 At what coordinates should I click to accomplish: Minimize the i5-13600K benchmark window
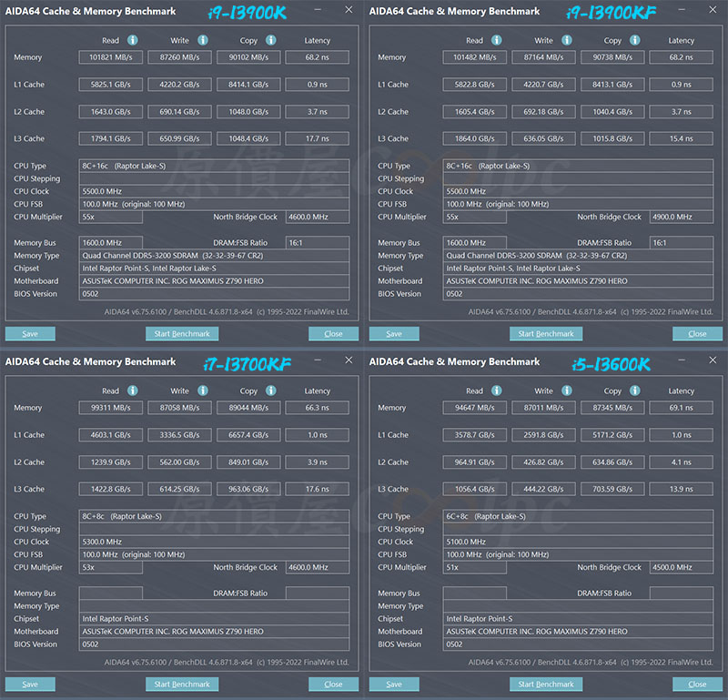click(682, 360)
